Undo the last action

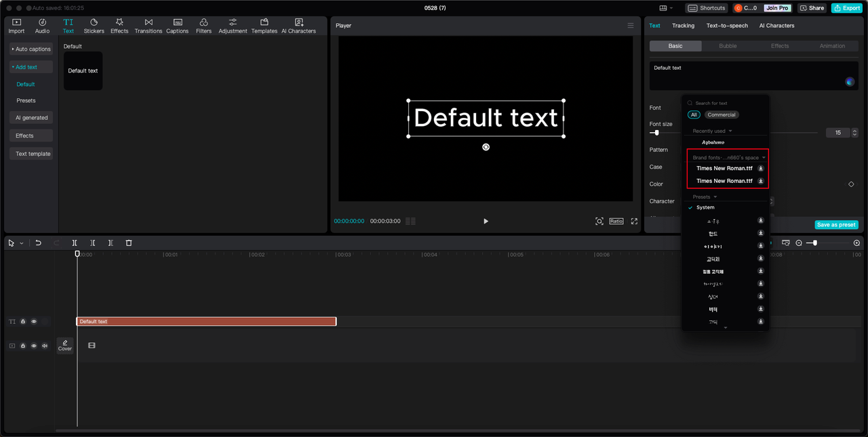pos(39,243)
